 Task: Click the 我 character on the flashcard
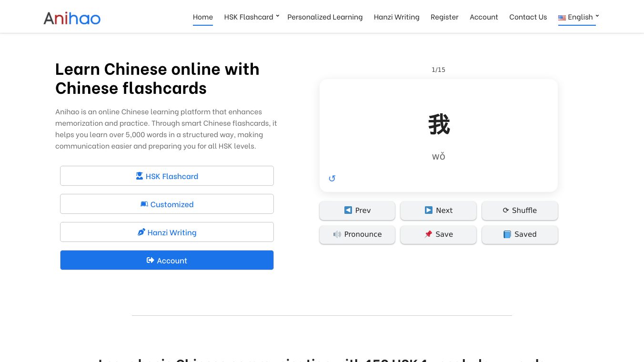pyautogui.click(x=439, y=125)
